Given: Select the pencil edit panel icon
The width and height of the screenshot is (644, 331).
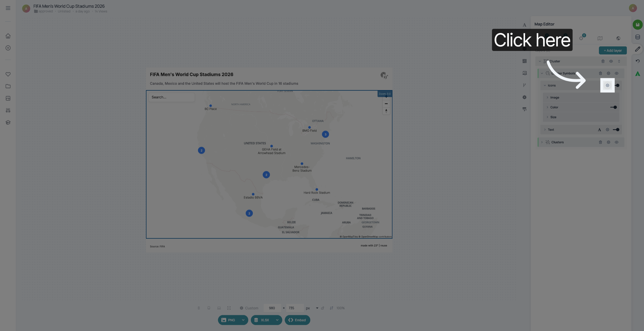Looking at the screenshot, I should pyautogui.click(x=638, y=49).
